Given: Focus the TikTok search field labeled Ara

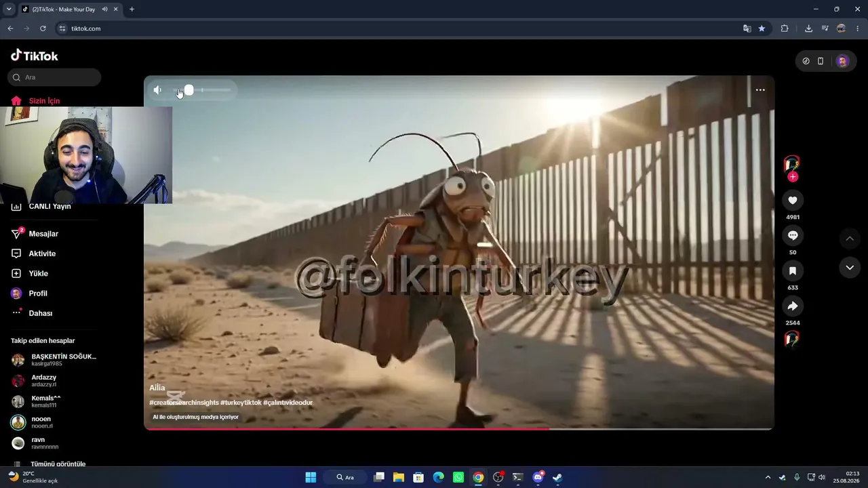Looking at the screenshot, I should 55,77.
